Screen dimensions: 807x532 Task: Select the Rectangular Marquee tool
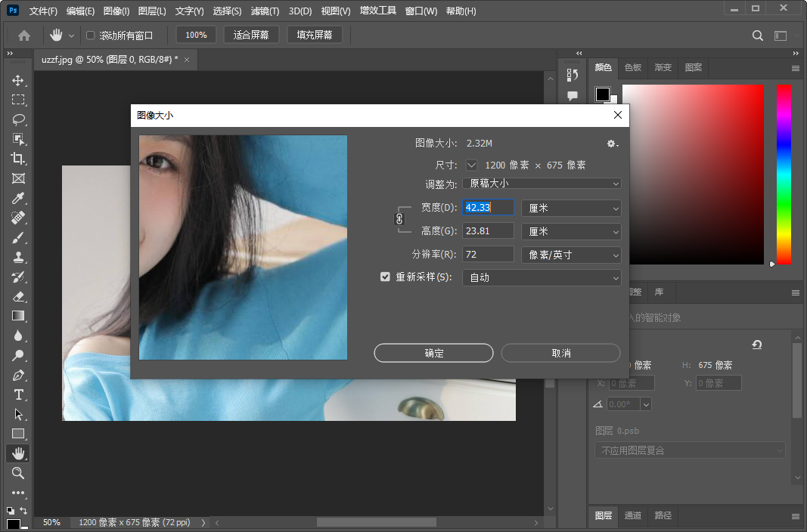coord(18,101)
